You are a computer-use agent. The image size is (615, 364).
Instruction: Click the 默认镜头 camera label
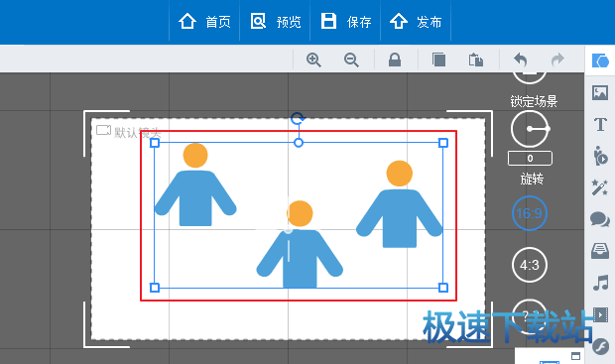(x=129, y=132)
